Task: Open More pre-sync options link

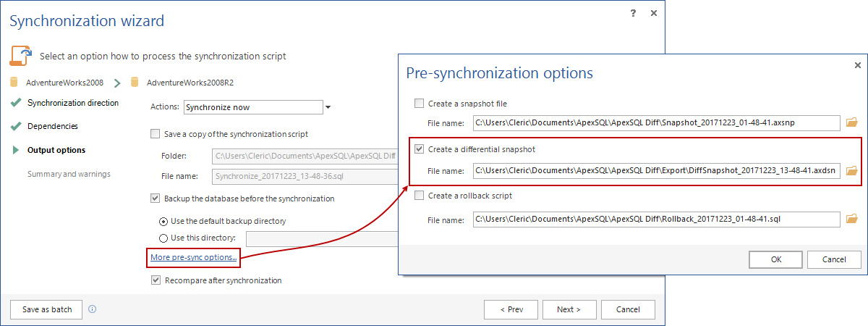Action: [x=193, y=257]
